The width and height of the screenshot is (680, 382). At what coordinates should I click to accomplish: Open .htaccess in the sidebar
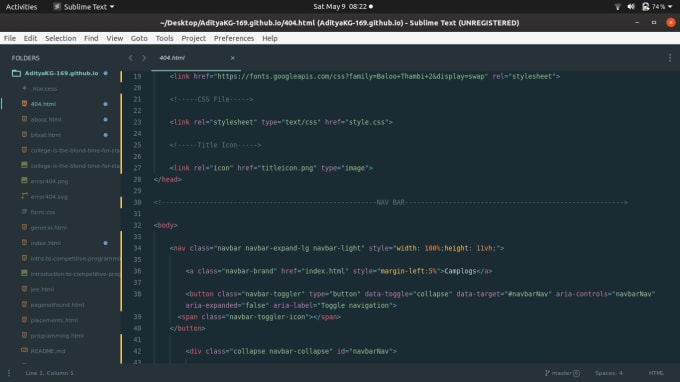[x=44, y=88]
